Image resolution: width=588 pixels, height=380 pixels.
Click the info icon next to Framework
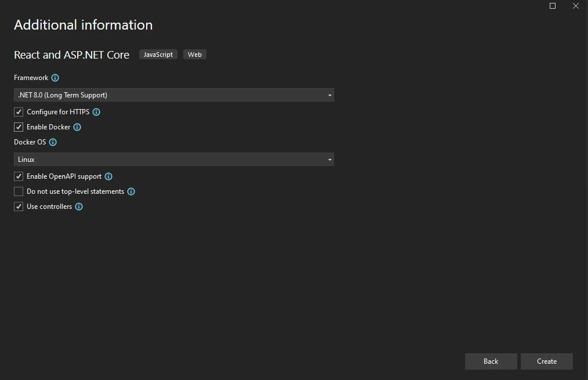pyautogui.click(x=55, y=78)
